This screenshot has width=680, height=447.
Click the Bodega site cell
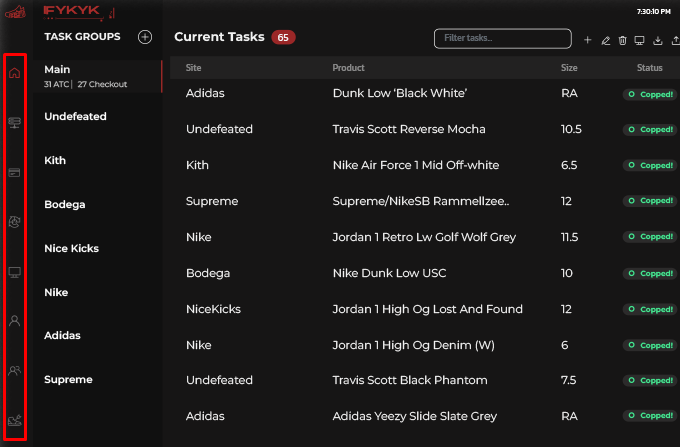pos(208,273)
